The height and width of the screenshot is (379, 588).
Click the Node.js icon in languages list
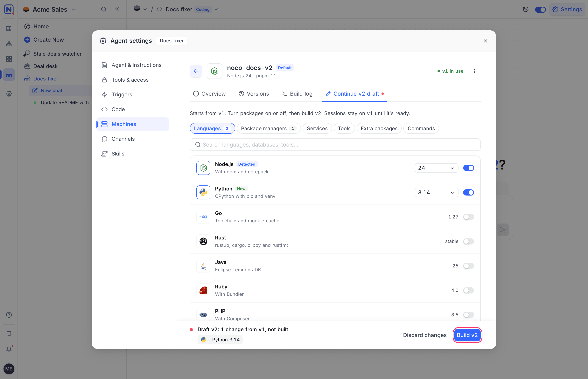click(203, 168)
